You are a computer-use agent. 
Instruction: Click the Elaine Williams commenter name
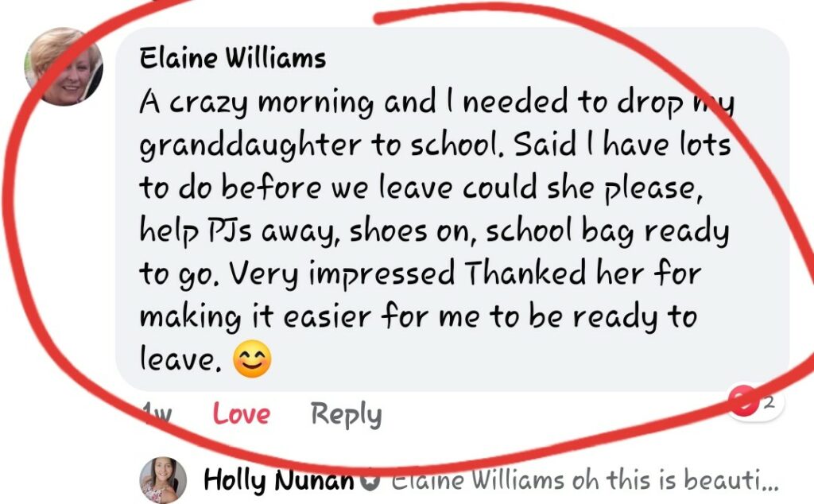click(x=233, y=57)
